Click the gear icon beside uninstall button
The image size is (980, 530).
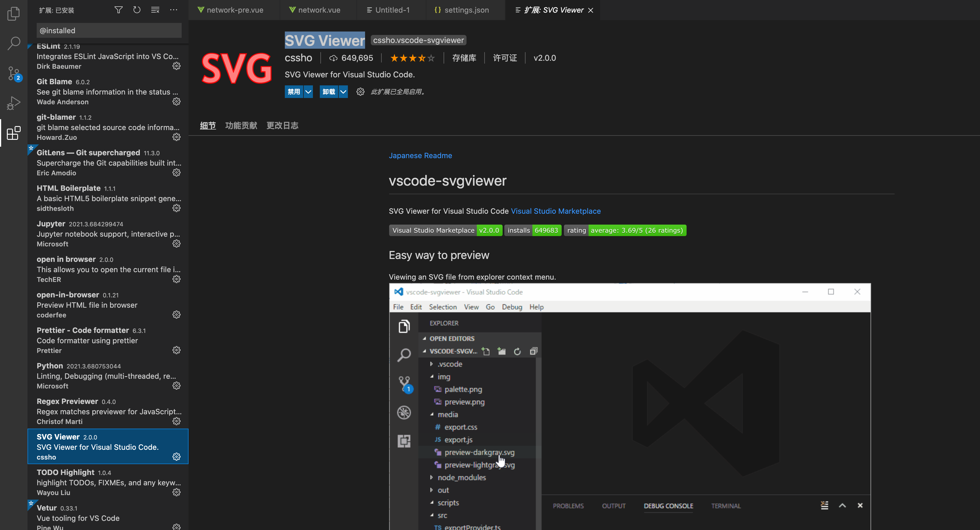360,92
